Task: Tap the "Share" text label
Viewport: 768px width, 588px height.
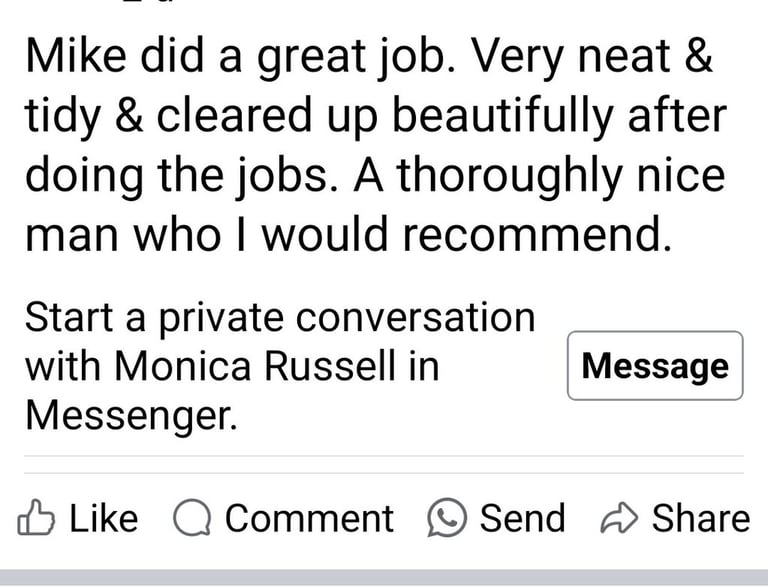Action: coord(700,518)
